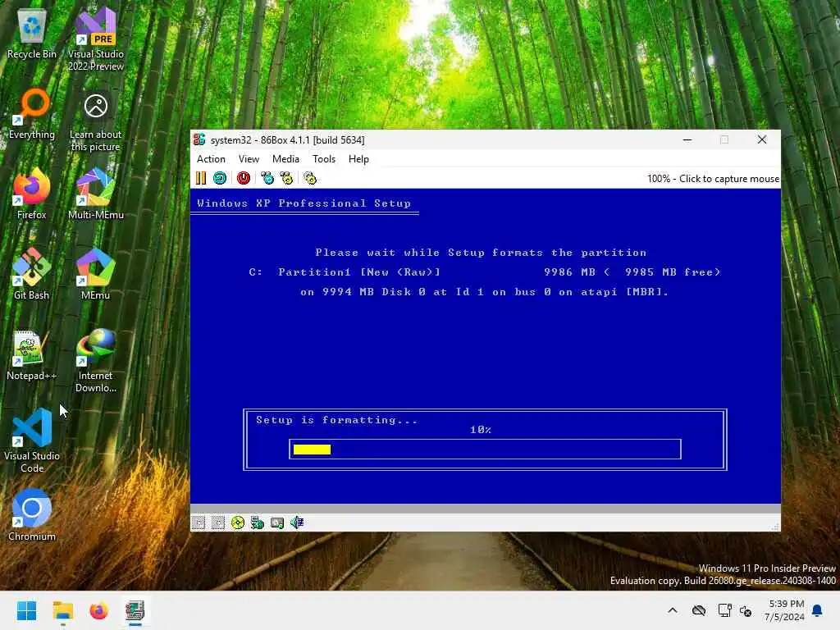Click the 86Box logo in the title bar
The height and width of the screenshot is (630, 840).
click(x=200, y=139)
